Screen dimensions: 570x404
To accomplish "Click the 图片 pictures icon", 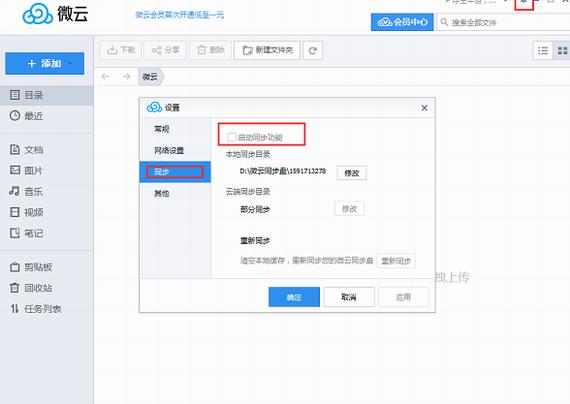I will pyautogui.click(x=15, y=170).
